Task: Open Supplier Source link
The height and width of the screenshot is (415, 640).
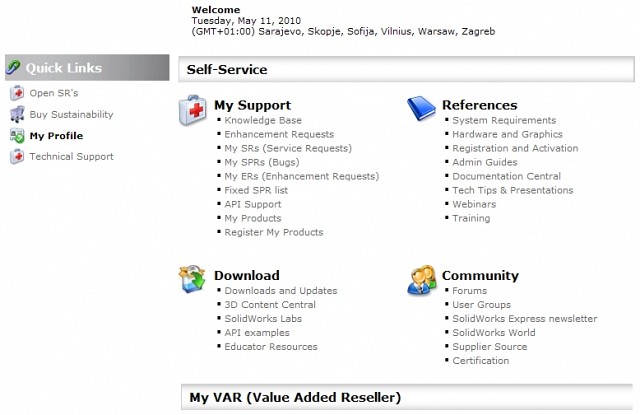Action: 489,346
